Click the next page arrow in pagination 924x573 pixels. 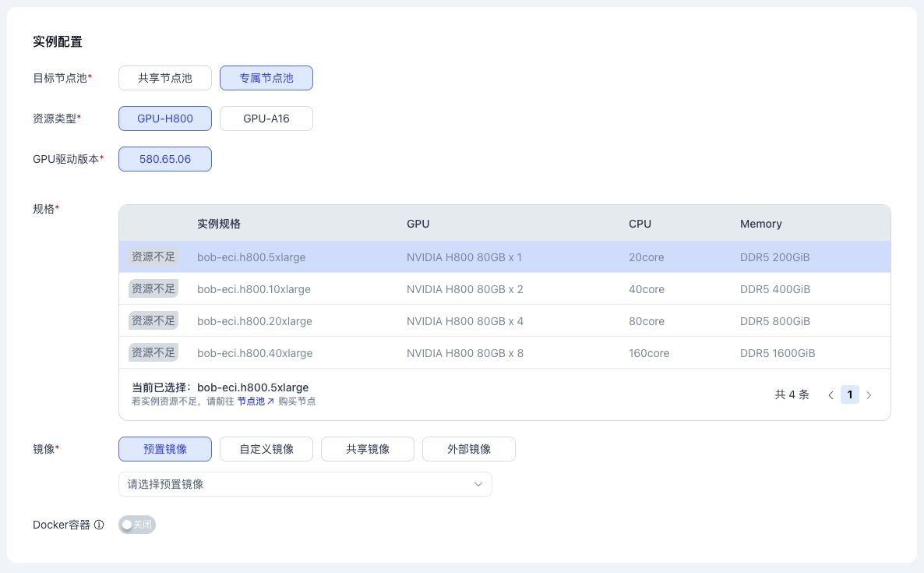click(869, 395)
